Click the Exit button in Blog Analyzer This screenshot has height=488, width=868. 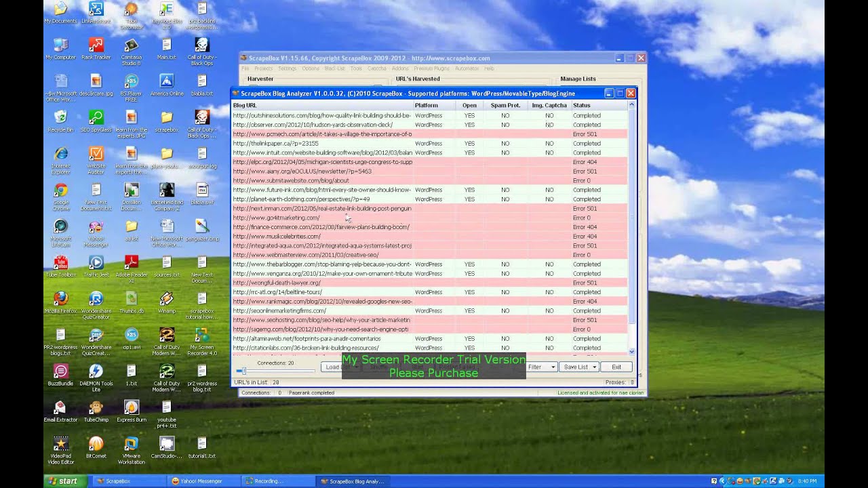[x=616, y=367]
